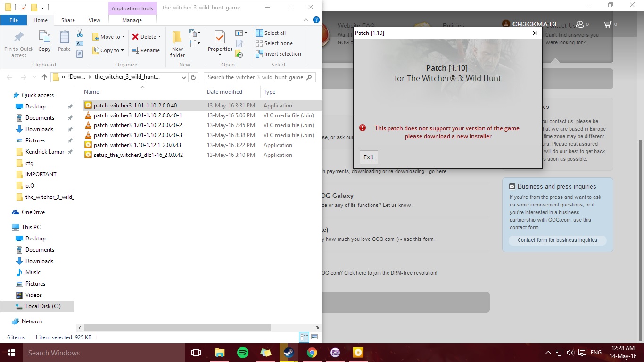Click Invert selection in ribbon

click(278, 54)
